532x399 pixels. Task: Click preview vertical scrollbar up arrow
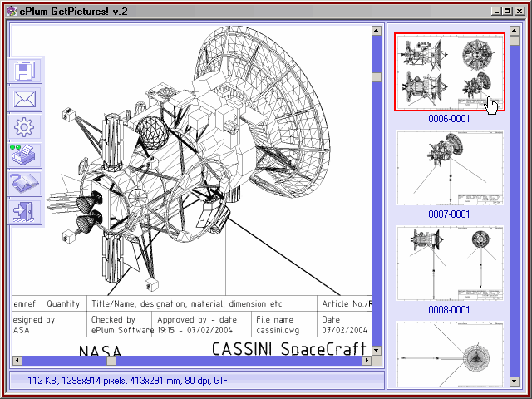coord(377,31)
